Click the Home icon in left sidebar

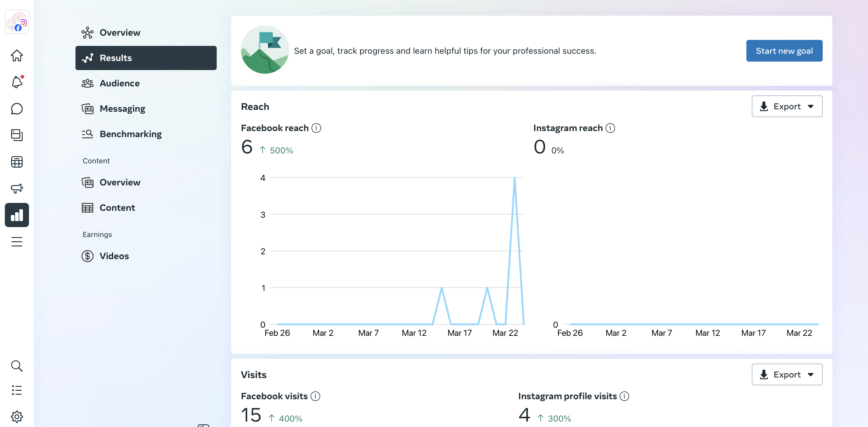pyautogui.click(x=17, y=56)
